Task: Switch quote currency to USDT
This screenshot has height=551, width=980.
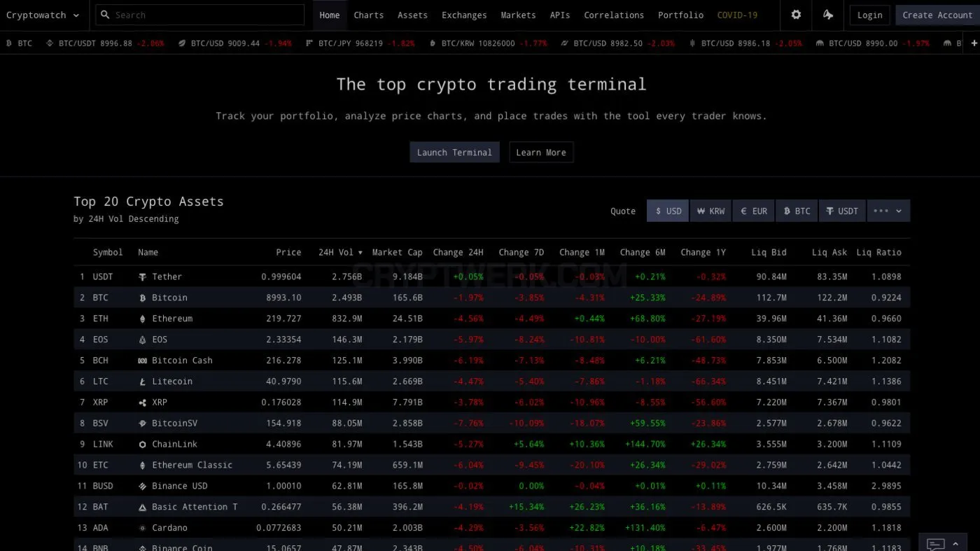Action: click(x=842, y=211)
